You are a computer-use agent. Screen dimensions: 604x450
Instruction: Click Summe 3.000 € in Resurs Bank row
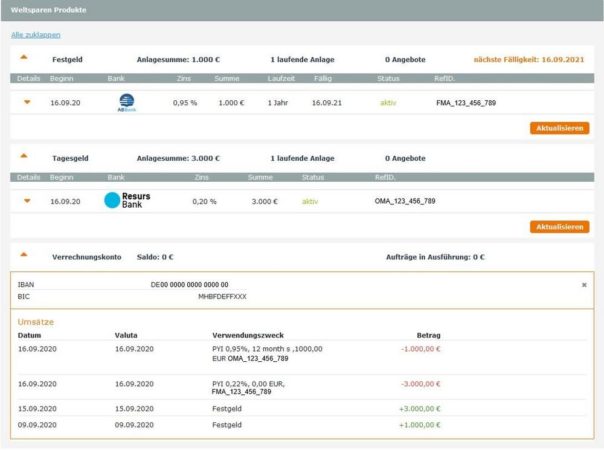pyautogui.click(x=264, y=201)
